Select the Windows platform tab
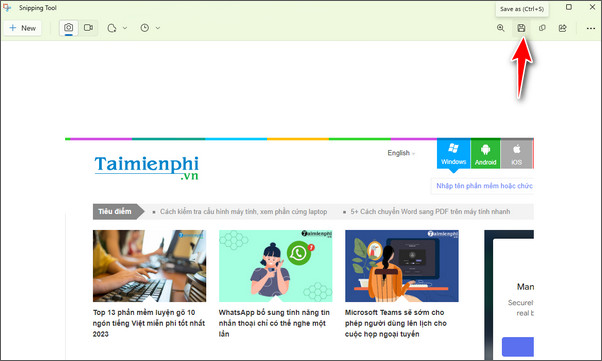This screenshot has width=602, height=361. tap(453, 154)
